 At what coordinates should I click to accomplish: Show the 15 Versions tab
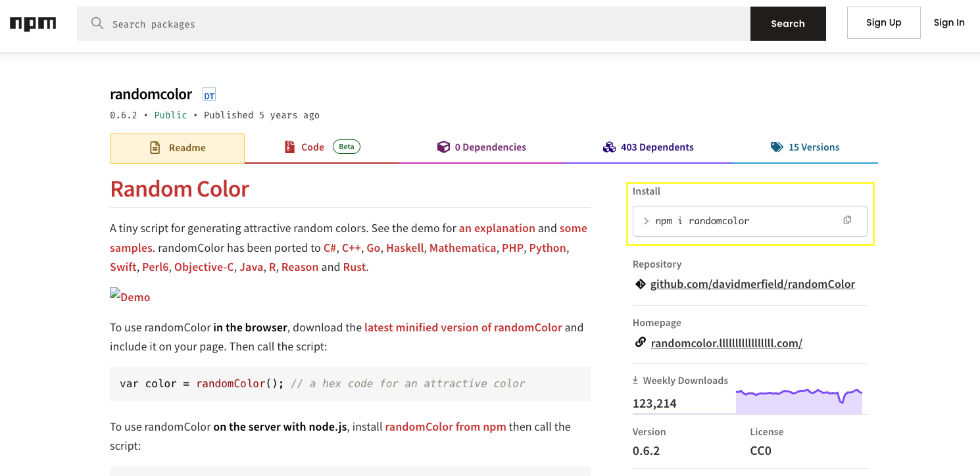[805, 147]
